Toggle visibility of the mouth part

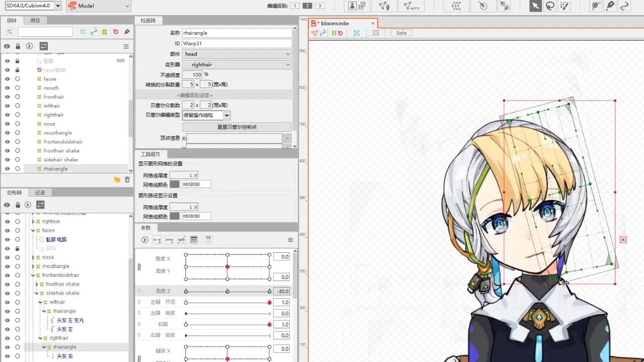click(7, 88)
